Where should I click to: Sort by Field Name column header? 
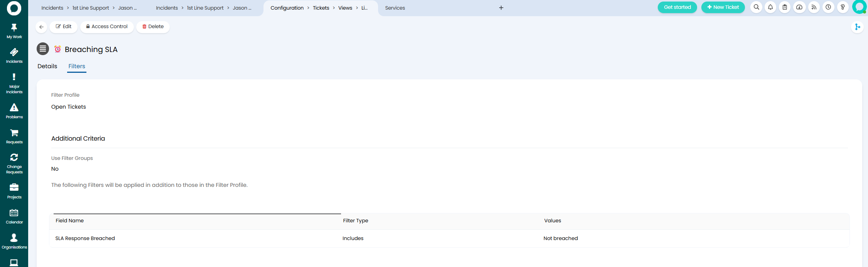[70, 221]
